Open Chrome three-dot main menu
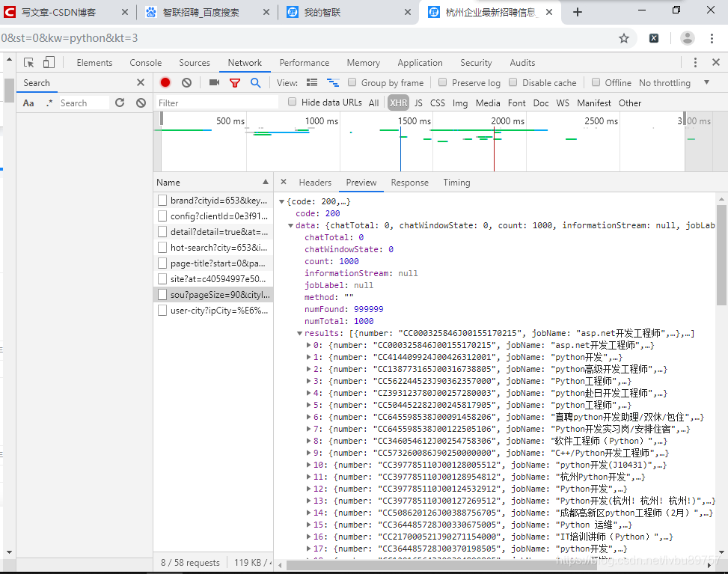Screen dimensions: 728x574 pos(712,38)
